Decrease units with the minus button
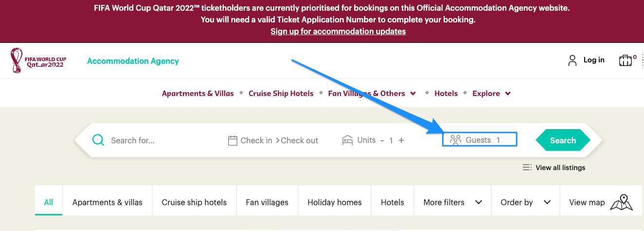This screenshot has width=644, height=231. [x=382, y=140]
